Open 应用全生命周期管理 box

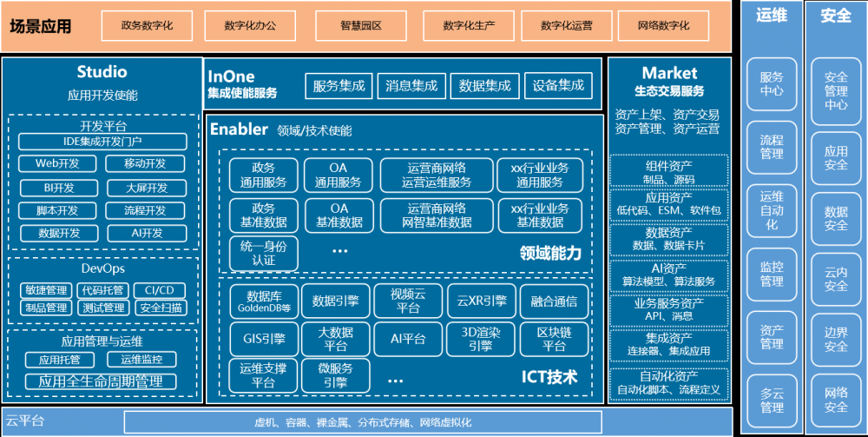click(x=100, y=381)
